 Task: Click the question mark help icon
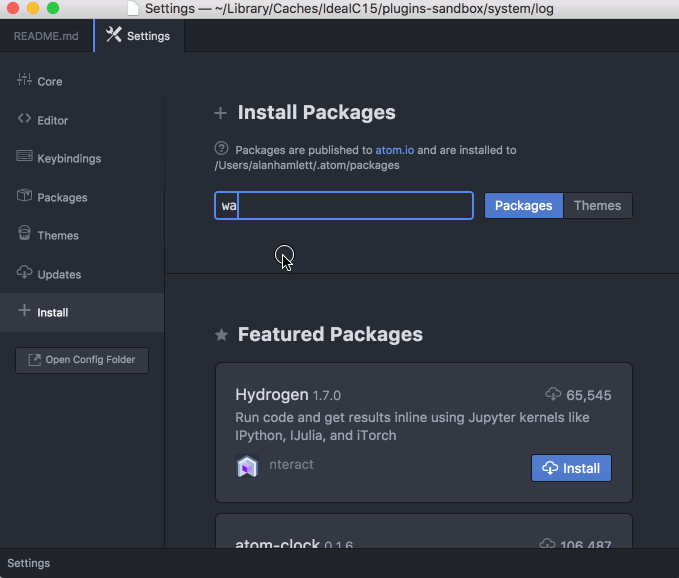point(221,149)
